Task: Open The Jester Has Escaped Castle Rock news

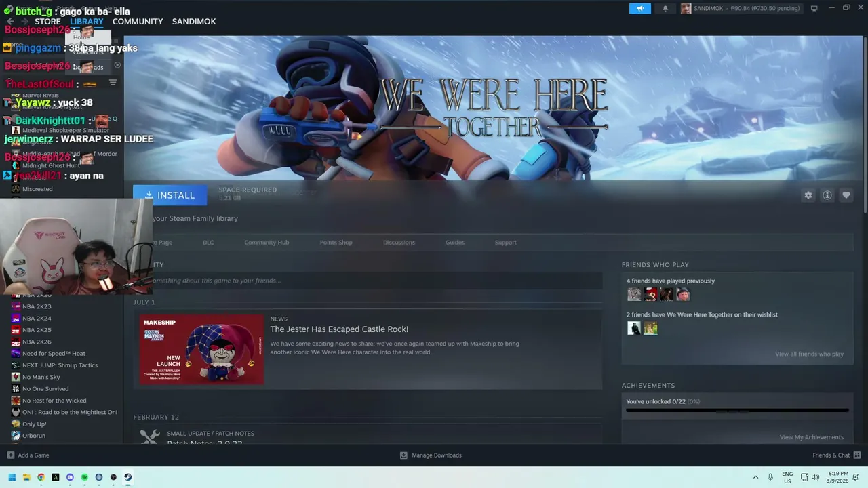Action: point(339,329)
